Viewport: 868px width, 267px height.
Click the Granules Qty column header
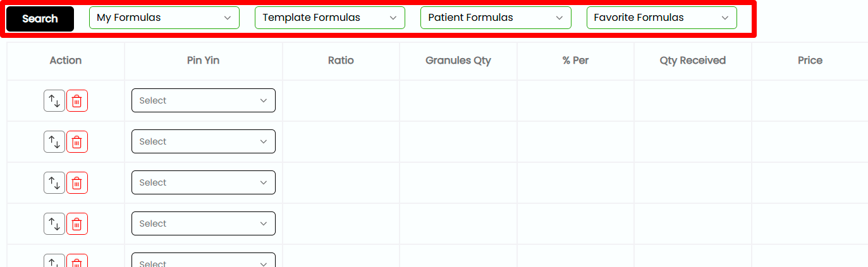click(458, 61)
